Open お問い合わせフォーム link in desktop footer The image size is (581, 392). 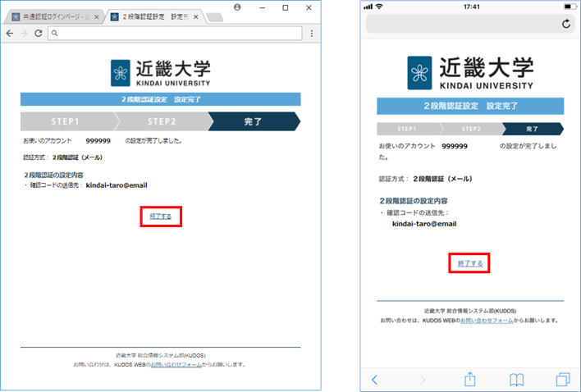tap(172, 364)
